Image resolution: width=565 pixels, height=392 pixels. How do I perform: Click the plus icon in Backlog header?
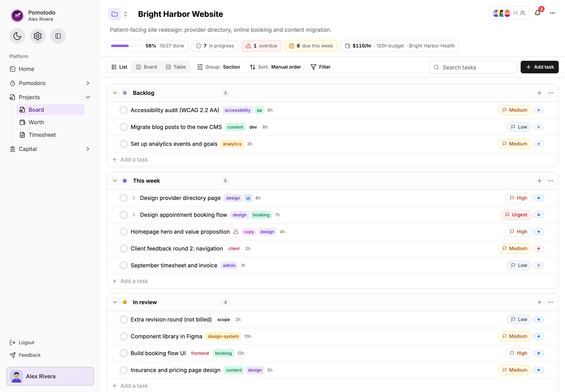539,93
